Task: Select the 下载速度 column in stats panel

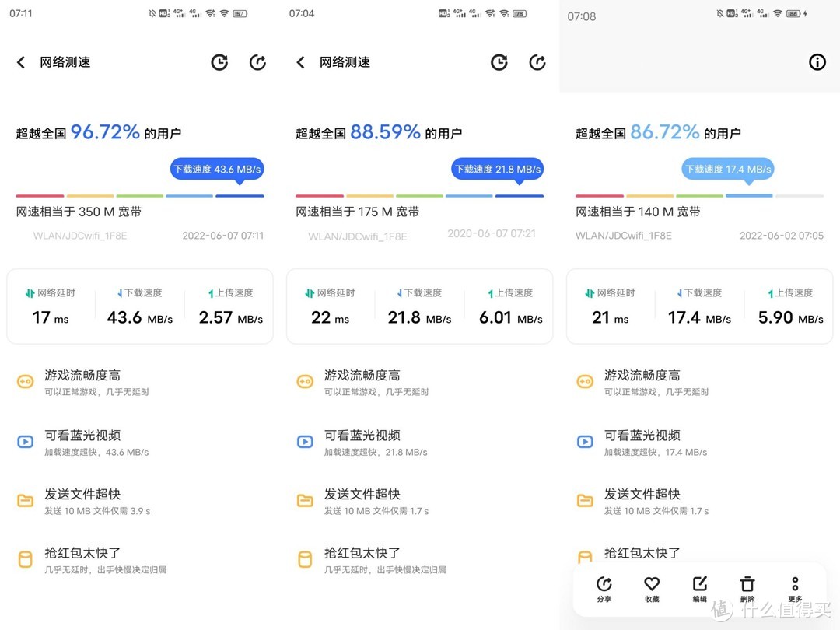Action: click(x=140, y=306)
